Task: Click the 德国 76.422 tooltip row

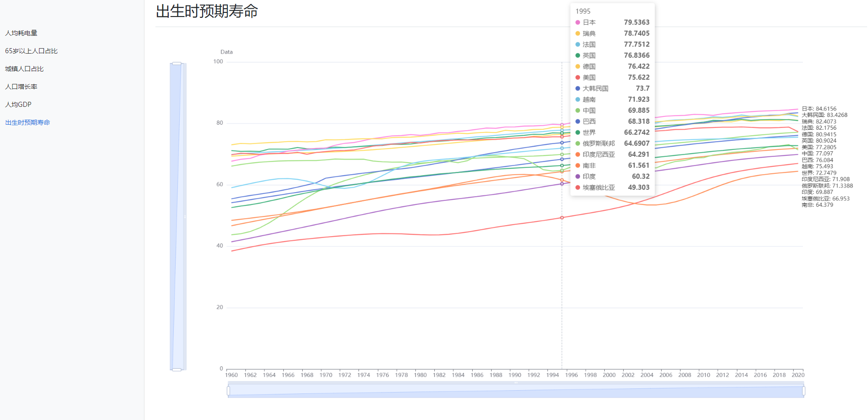Action: [613, 66]
